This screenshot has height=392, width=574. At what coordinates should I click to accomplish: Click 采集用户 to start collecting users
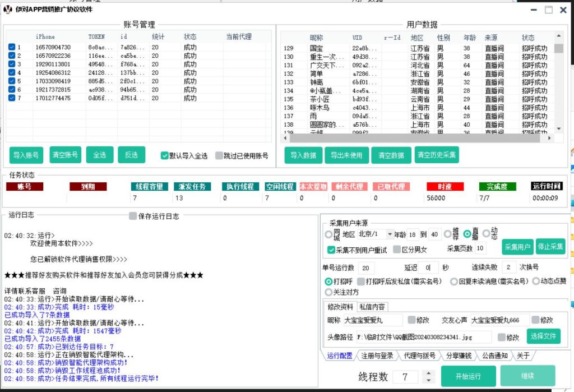pyautogui.click(x=516, y=246)
